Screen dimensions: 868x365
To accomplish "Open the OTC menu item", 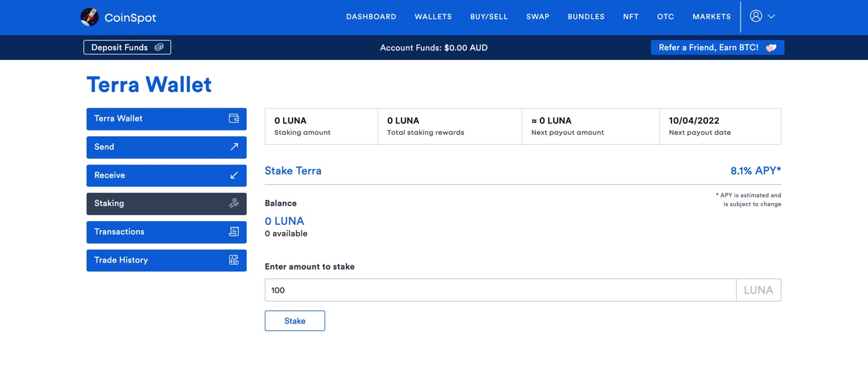I will tap(666, 17).
